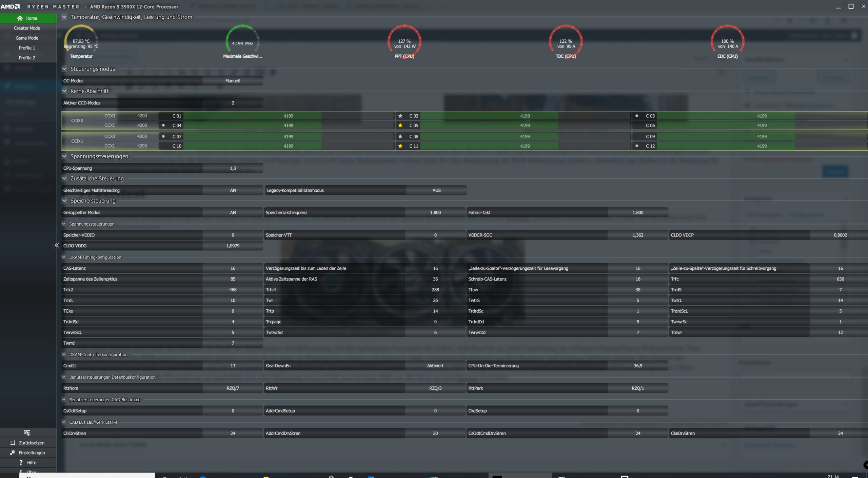This screenshot has height=478, width=868.
Task: Click the AMD logo in title bar
Action: [x=10, y=6]
